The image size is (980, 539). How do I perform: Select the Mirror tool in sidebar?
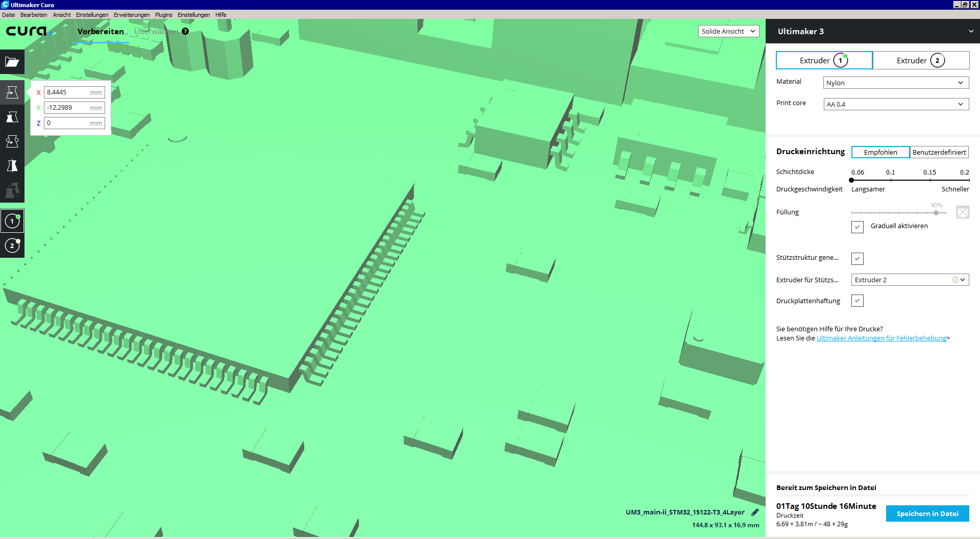click(x=12, y=166)
